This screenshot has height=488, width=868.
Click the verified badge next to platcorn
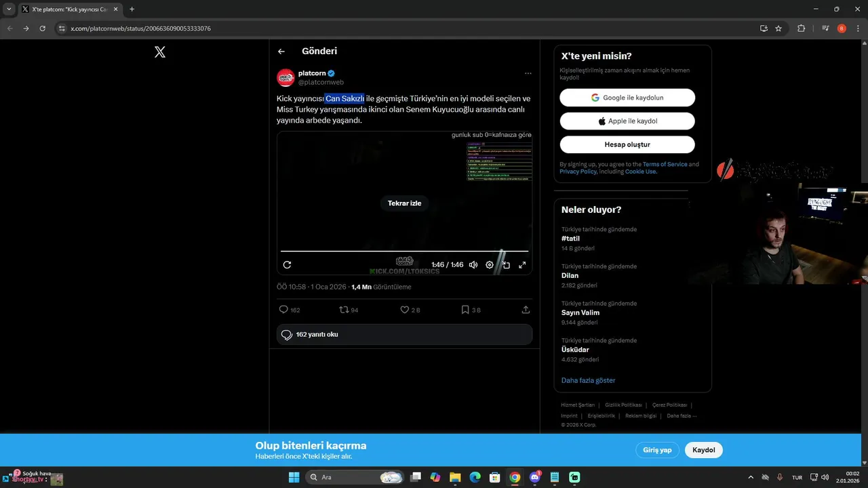click(x=332, y=73)
